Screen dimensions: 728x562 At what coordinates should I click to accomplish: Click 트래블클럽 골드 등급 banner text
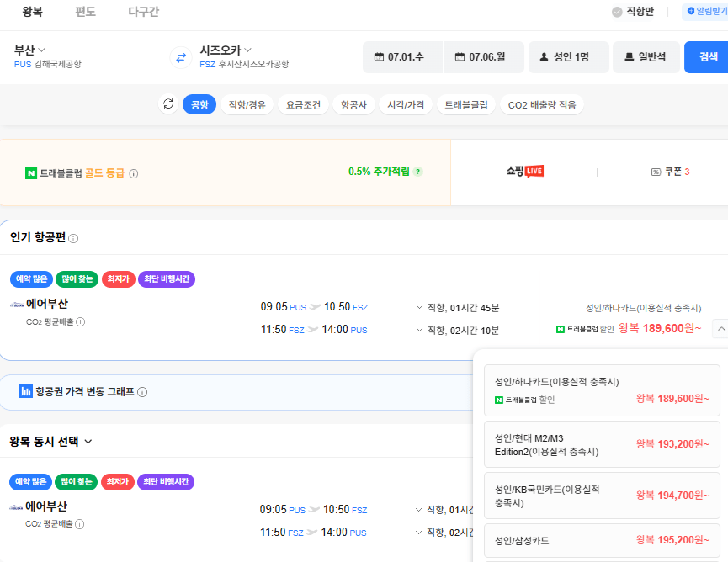(82, 173)
